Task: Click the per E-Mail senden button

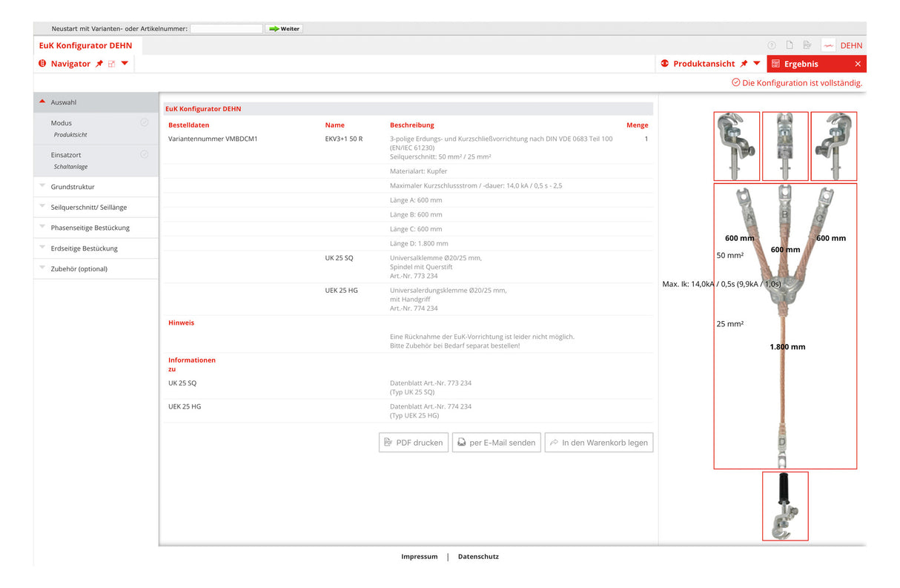Action: coord(496,443)
